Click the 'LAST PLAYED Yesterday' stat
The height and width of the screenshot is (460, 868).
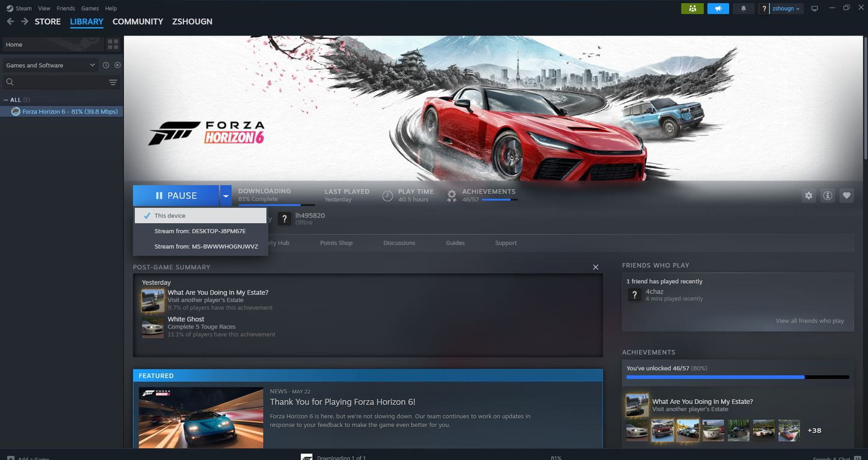[347, 195]
